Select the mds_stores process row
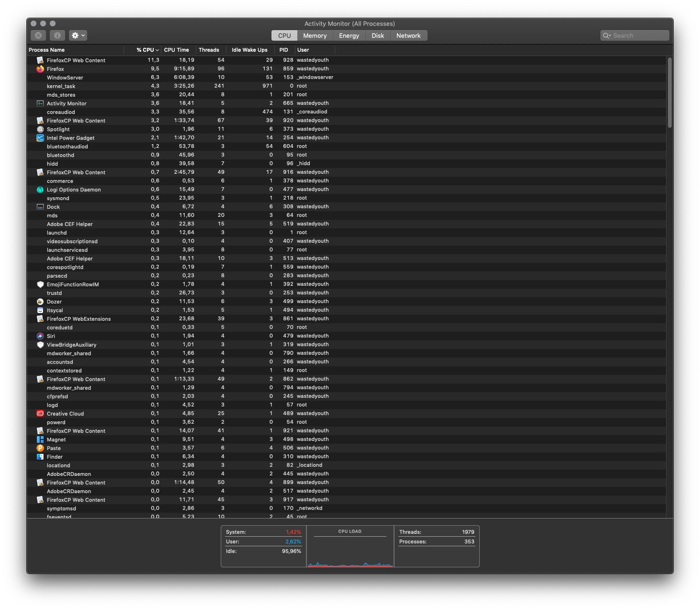The height and width of the screenshot is (609, 700). tap(346, 95)
